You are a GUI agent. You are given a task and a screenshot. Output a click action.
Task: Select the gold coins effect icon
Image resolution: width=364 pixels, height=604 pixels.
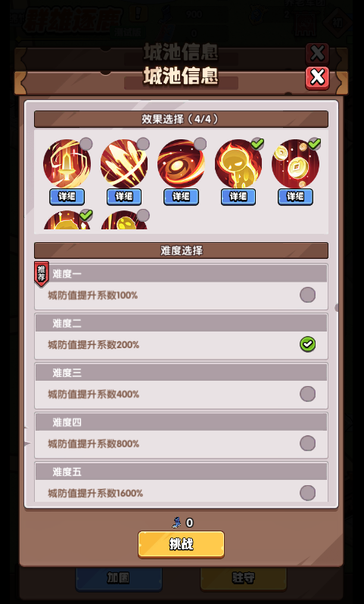pyautogui.click(x=295, y=163)
